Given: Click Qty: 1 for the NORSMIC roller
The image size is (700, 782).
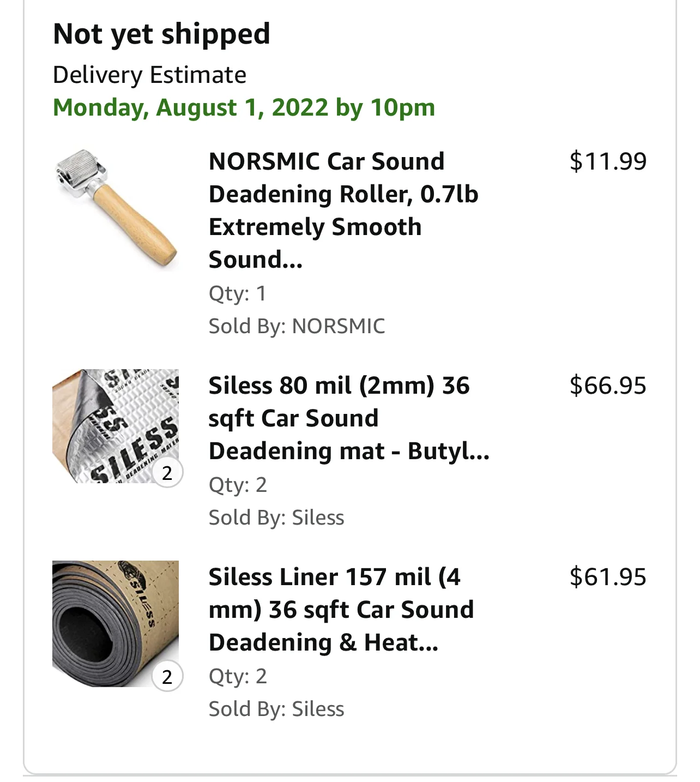Looking at the screenshot, I should pos(238,293).
